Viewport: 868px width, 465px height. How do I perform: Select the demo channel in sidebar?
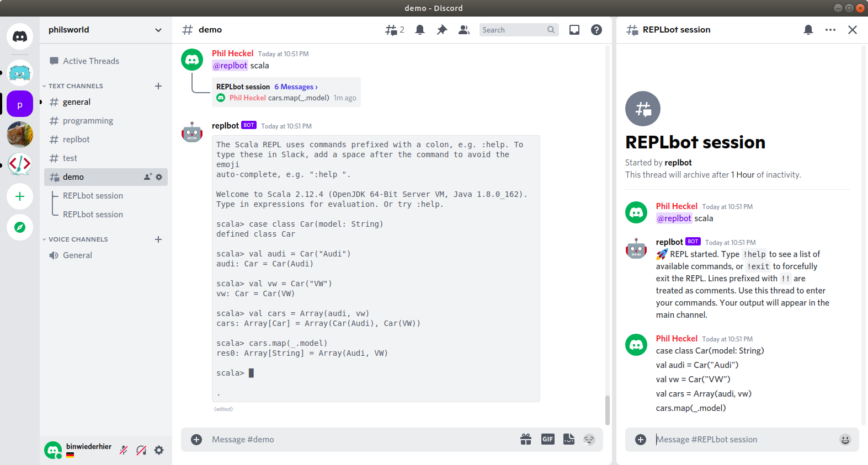click(106, 177)
